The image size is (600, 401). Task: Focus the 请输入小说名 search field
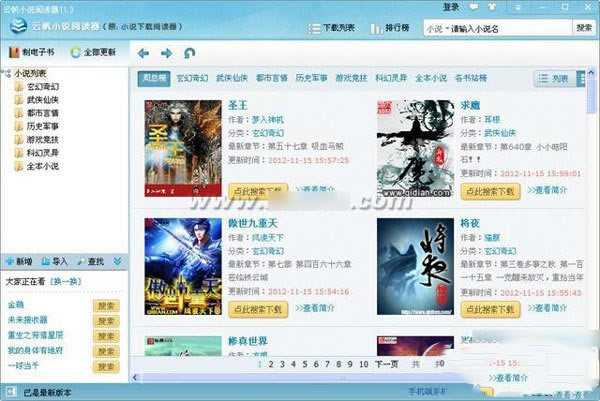511,29
